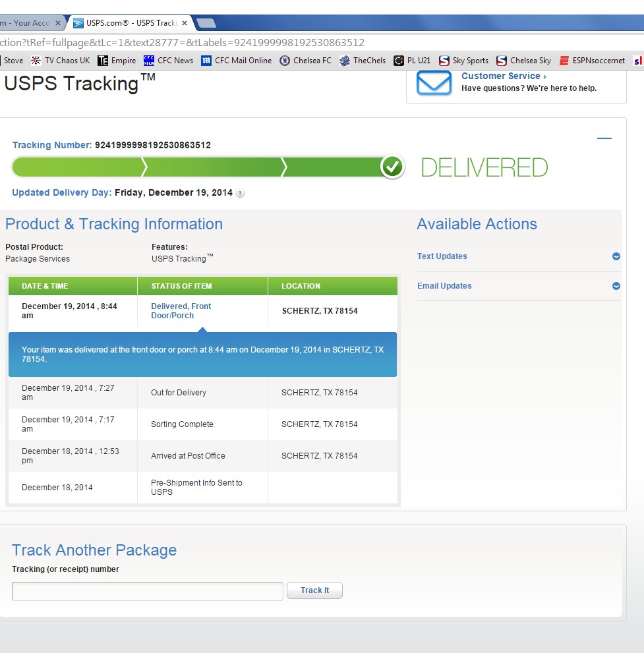Collapse the tracking result panel with minus

pos(604,138)
